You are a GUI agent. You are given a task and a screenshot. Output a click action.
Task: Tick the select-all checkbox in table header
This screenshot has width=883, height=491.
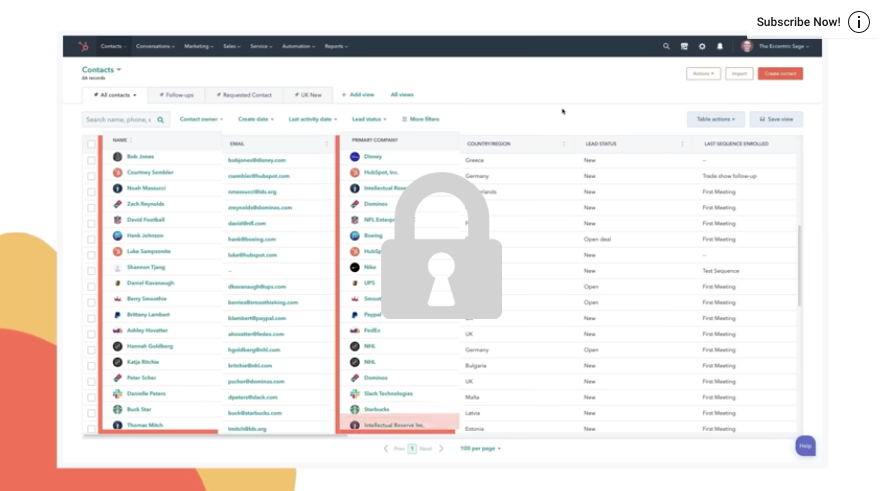(91, 144)
